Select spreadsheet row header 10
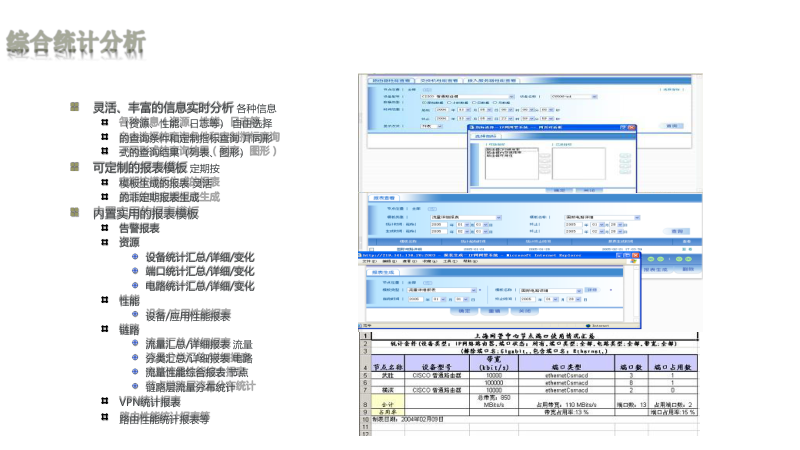 pos(365,419)
